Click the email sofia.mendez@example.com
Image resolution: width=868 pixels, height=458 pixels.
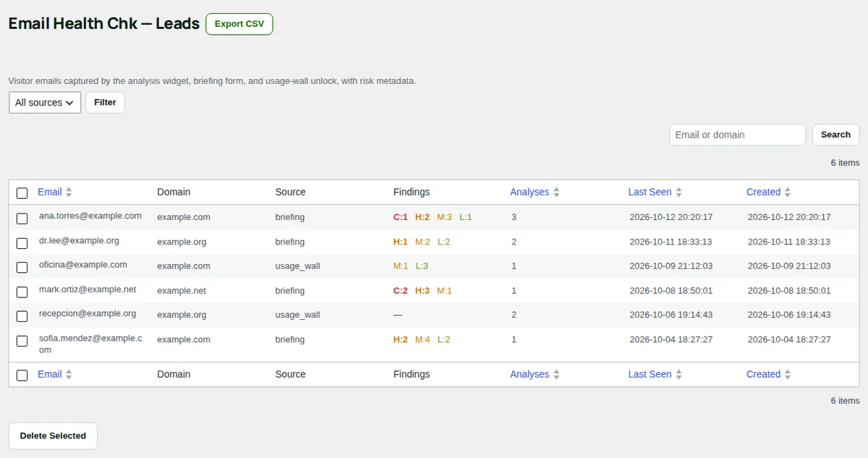point(90,344)
